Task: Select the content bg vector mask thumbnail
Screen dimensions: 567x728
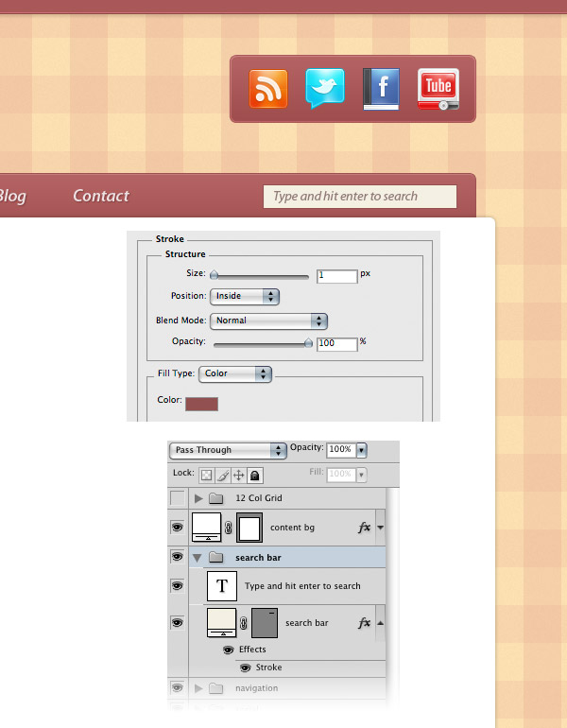Action: pyautogui.click(x=249, y=528)
